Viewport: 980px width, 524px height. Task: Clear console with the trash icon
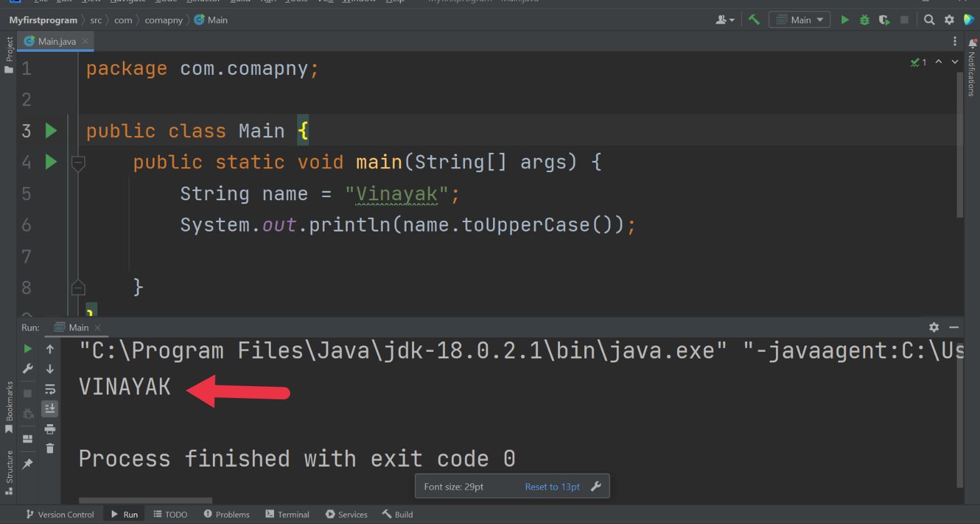pos(50,449)
